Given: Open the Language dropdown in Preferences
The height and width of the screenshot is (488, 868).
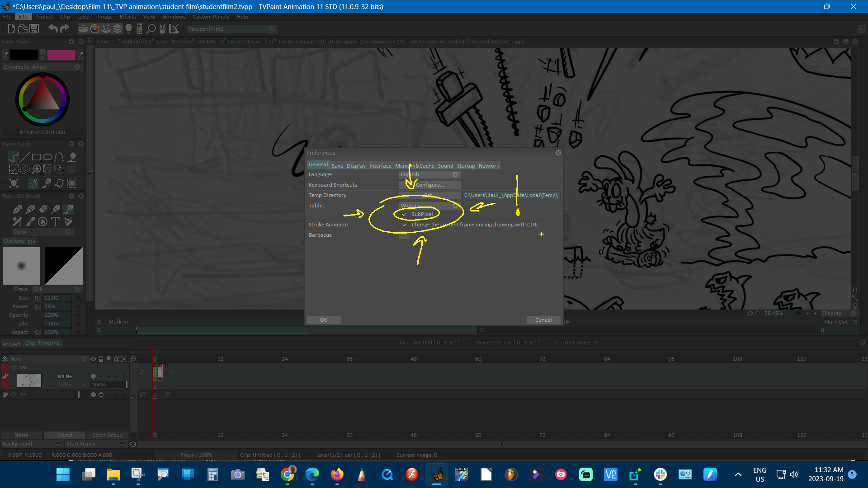Looking at the screenshot, I should [x=430, y=174].
